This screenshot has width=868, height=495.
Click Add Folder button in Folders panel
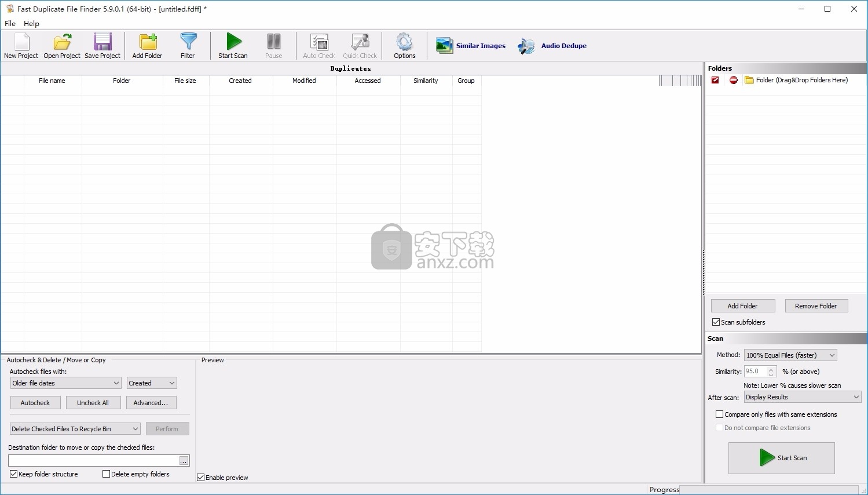[x=742, y=306]
